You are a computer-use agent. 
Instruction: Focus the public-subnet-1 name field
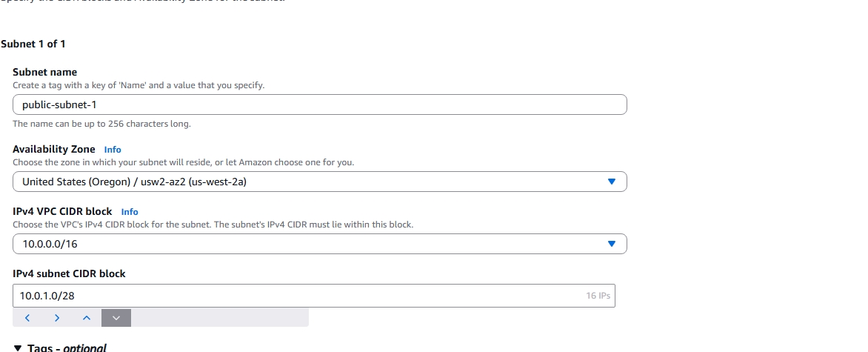point(319,104)
